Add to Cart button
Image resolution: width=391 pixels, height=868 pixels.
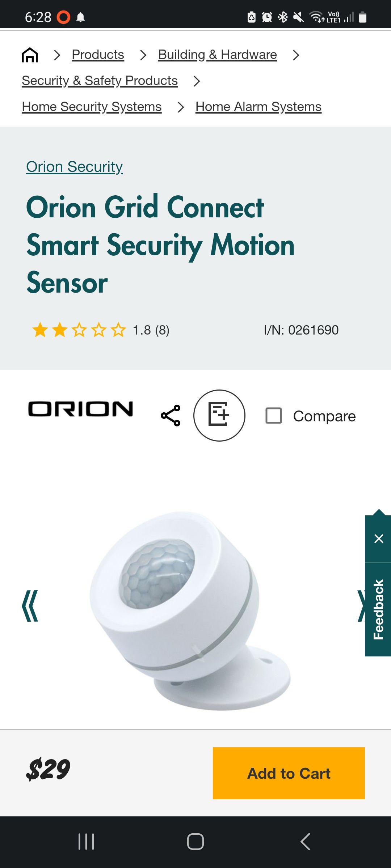tap(289, 773)
